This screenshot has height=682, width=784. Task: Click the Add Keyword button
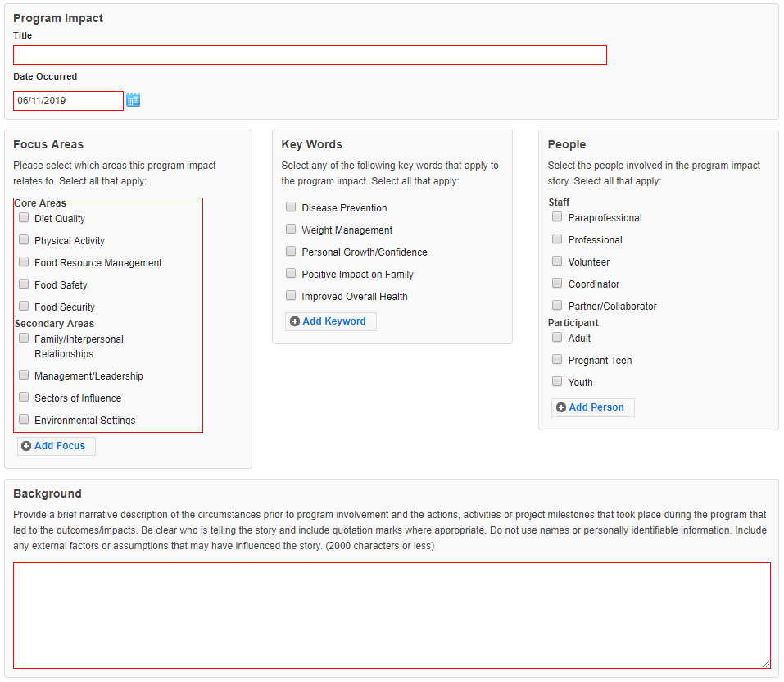[x=331, y=321]
